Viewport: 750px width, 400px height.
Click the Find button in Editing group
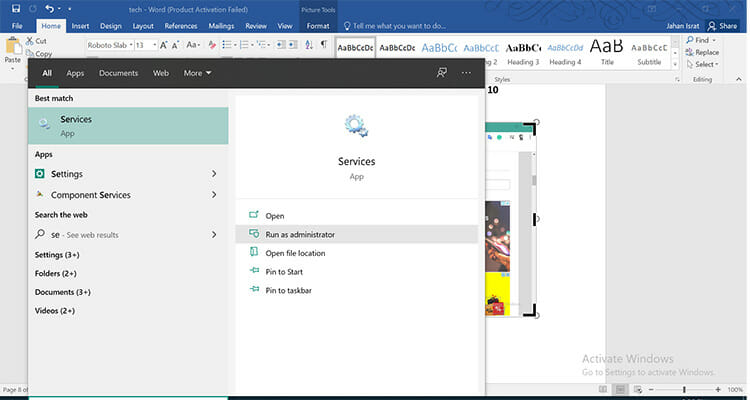tap(701, 40)
